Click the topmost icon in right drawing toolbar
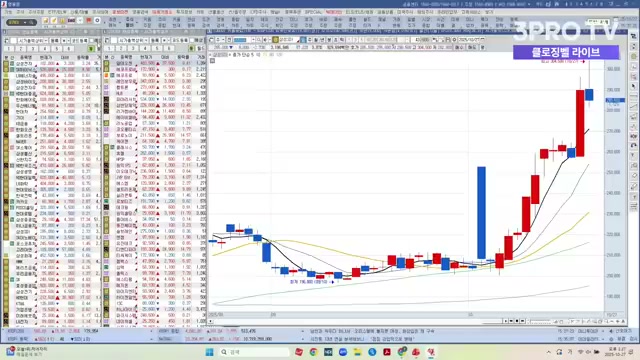 coord(633,37)
